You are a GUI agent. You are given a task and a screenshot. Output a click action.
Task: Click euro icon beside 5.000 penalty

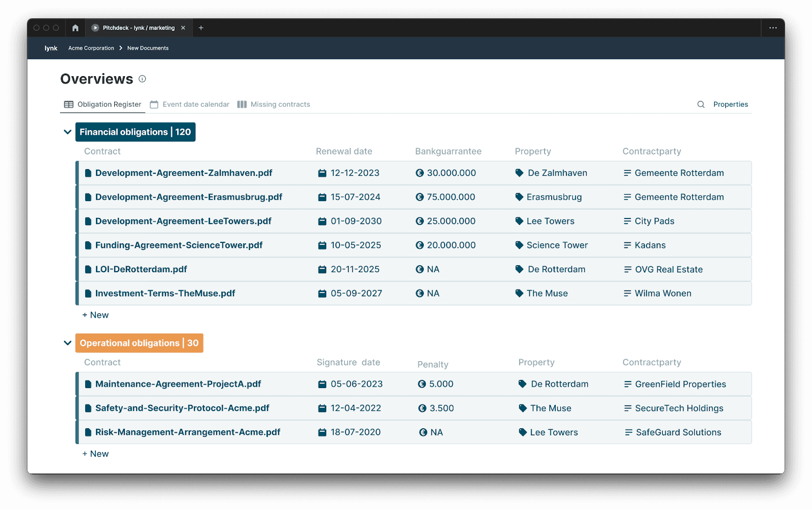coord(422,385)
